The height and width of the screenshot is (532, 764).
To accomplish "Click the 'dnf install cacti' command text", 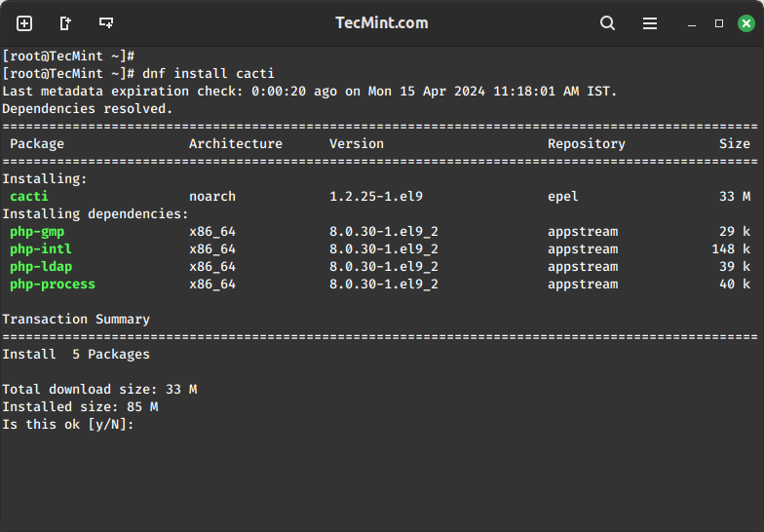I will [209, 74].
